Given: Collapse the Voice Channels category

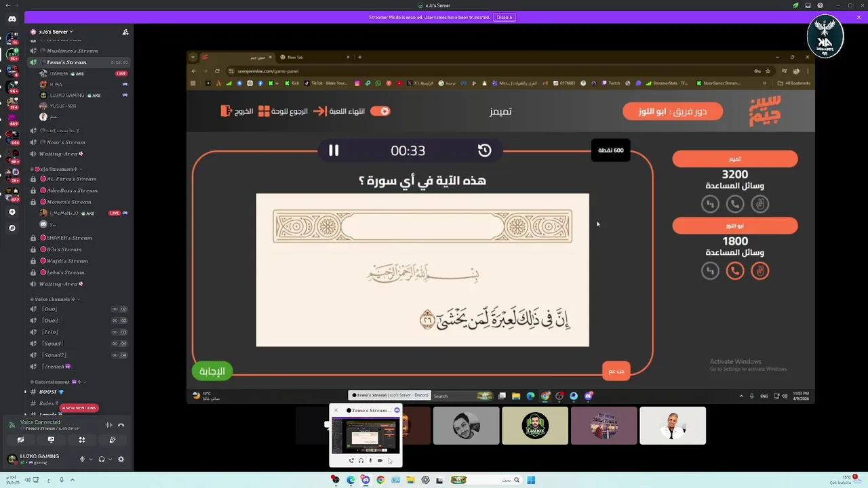Looking at the screenshot, I should [54, 299].
